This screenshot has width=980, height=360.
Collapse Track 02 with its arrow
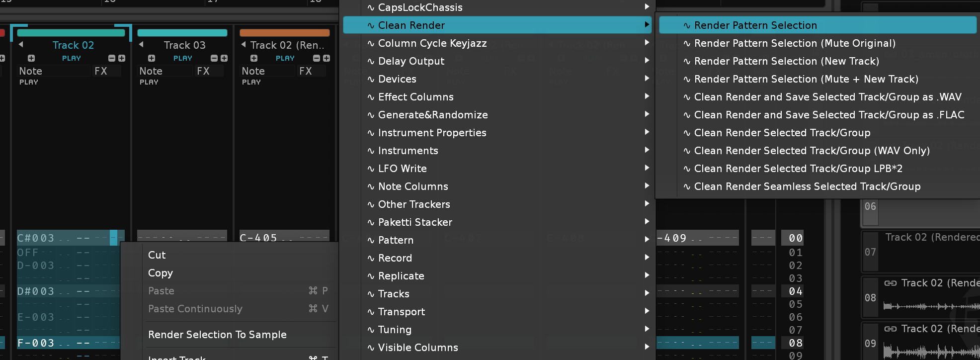coord(21,45)
